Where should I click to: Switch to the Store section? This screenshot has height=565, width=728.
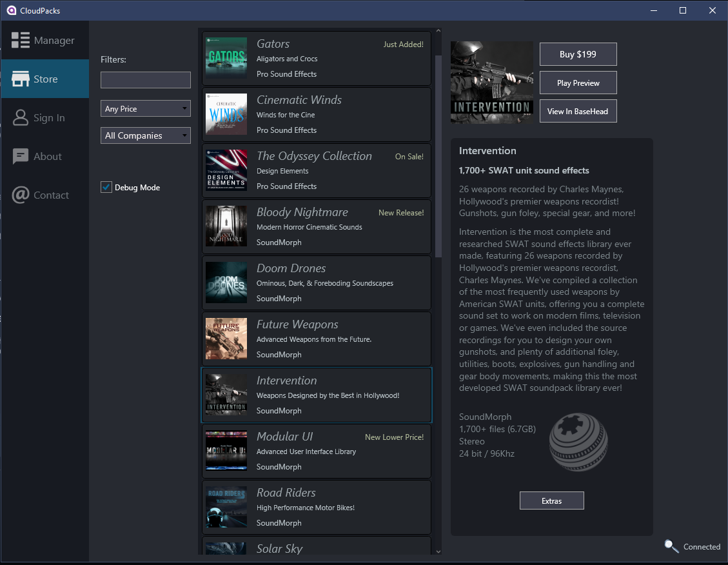pos(45,79)
